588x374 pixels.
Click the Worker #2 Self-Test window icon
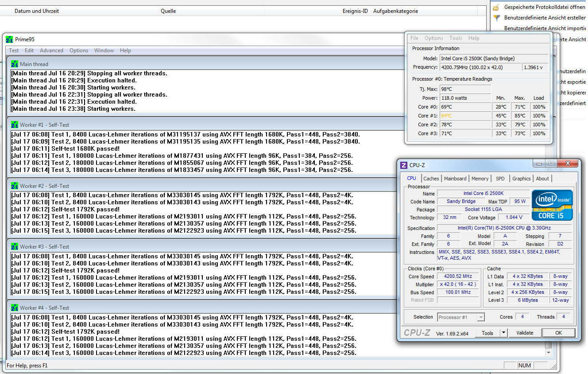click(15, 186)
